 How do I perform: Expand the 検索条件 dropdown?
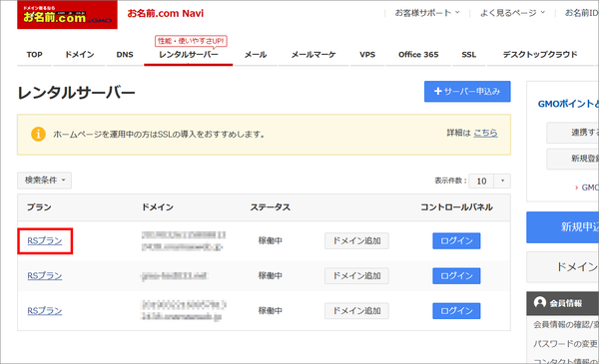click(44, 181)
